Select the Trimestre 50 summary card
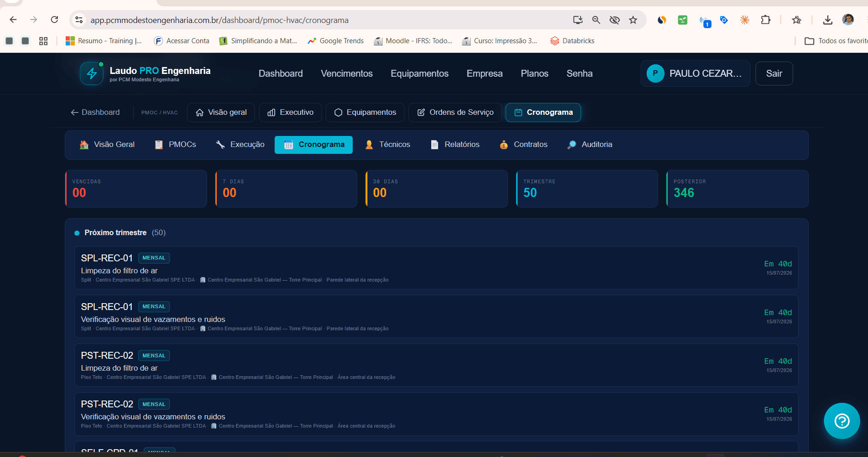 [587, 189]
